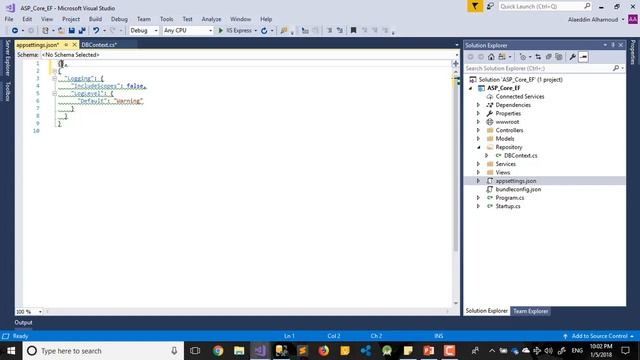The image size is (640, 360).
Task: Open IIS Express target dropdown arrow
Action: 256,31
